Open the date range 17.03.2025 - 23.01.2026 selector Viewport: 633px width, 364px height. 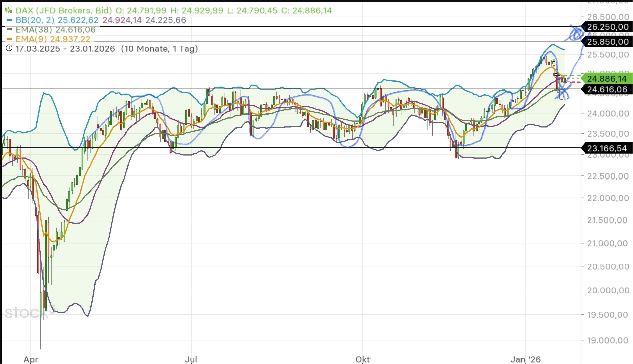65,48
